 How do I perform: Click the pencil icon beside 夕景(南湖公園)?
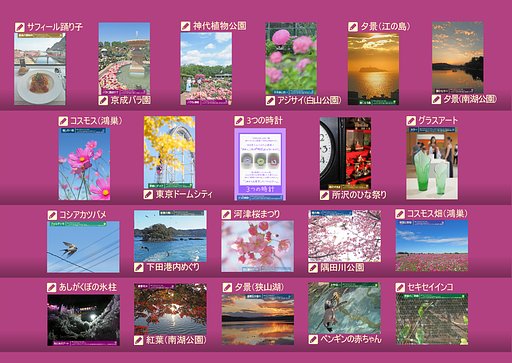(436, 99)
